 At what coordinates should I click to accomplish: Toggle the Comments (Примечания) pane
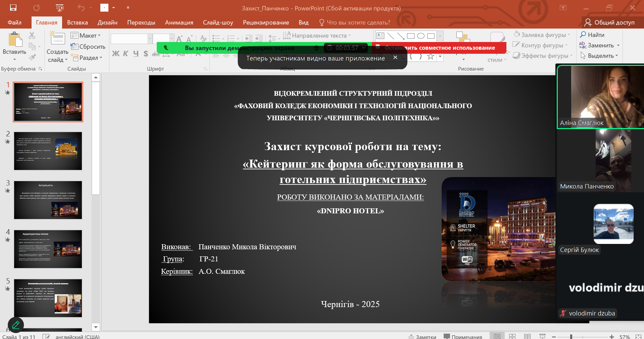point(463,336)
